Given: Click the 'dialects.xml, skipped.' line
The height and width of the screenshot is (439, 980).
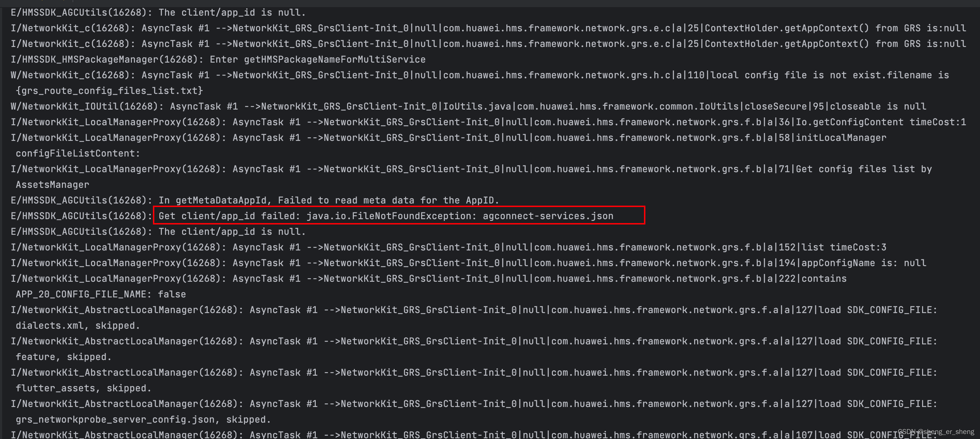Looking at the screenshot, I should click(x=78, y=326).
